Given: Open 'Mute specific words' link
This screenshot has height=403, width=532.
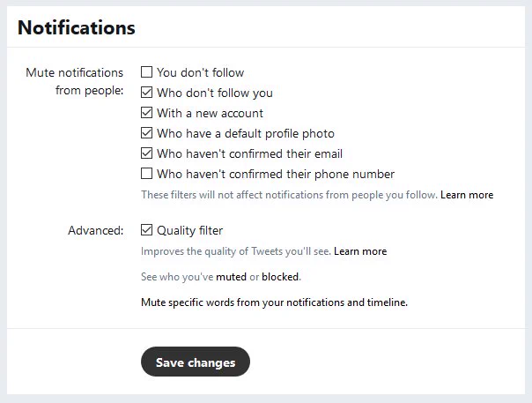Looking at the screenshot, I should click(x=274, y=302).
